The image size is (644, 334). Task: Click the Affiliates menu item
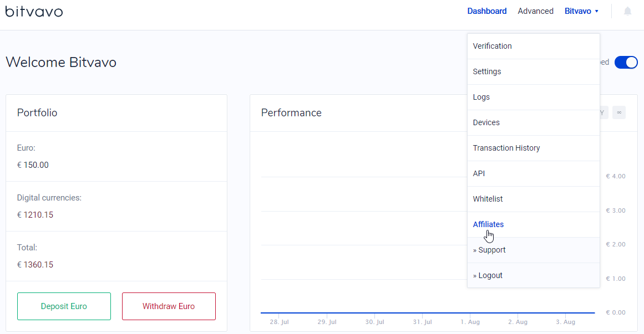[534, 224]
